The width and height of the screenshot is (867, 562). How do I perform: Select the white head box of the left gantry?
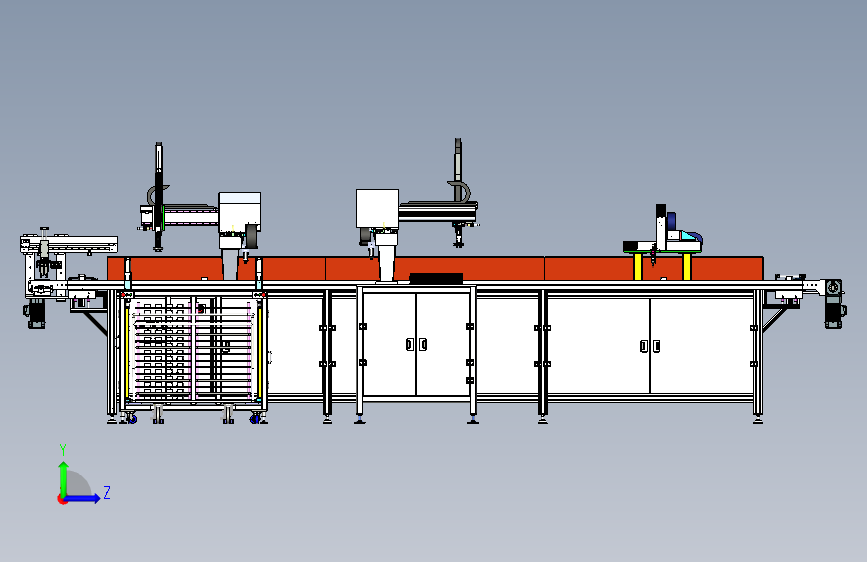tap(239, 212)
